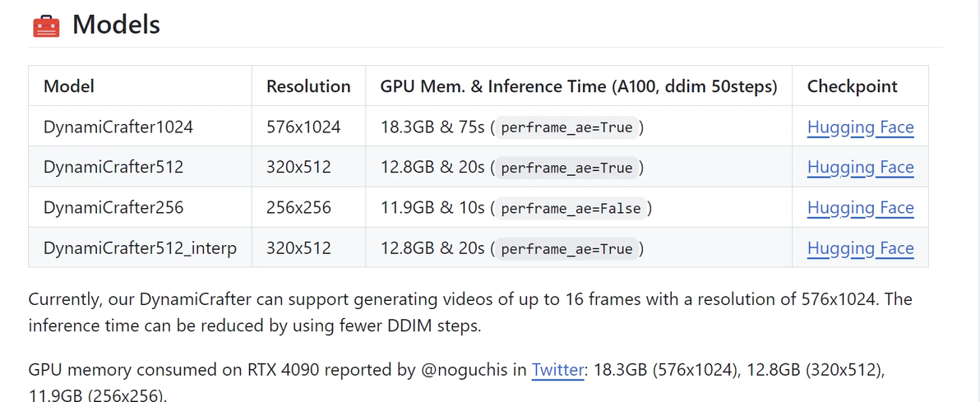The width and height of the screenshot is (980, 402).
Task: Open Hugging Face checkpoint for DynamiCrafter512_interp
Action: pyautogui.click(x=860, y=248)
